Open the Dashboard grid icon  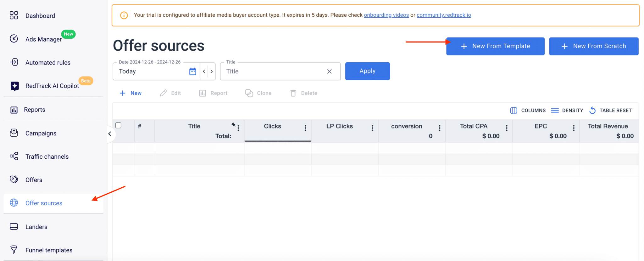point(14,15)
